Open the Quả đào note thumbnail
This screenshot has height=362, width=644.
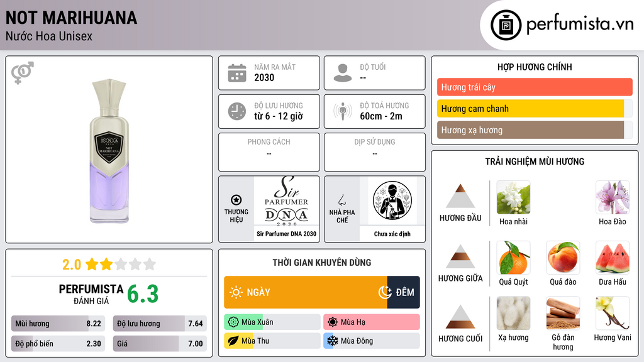563,258
